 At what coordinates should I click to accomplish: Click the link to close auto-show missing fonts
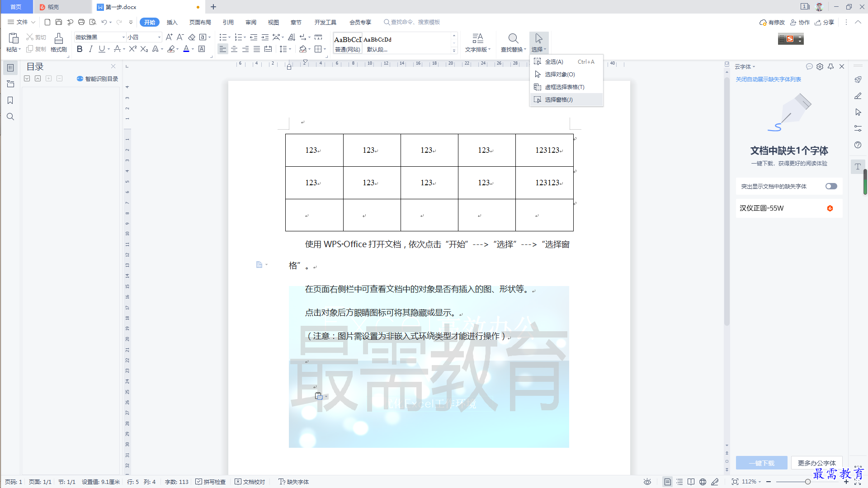click(x=768, y=80)
